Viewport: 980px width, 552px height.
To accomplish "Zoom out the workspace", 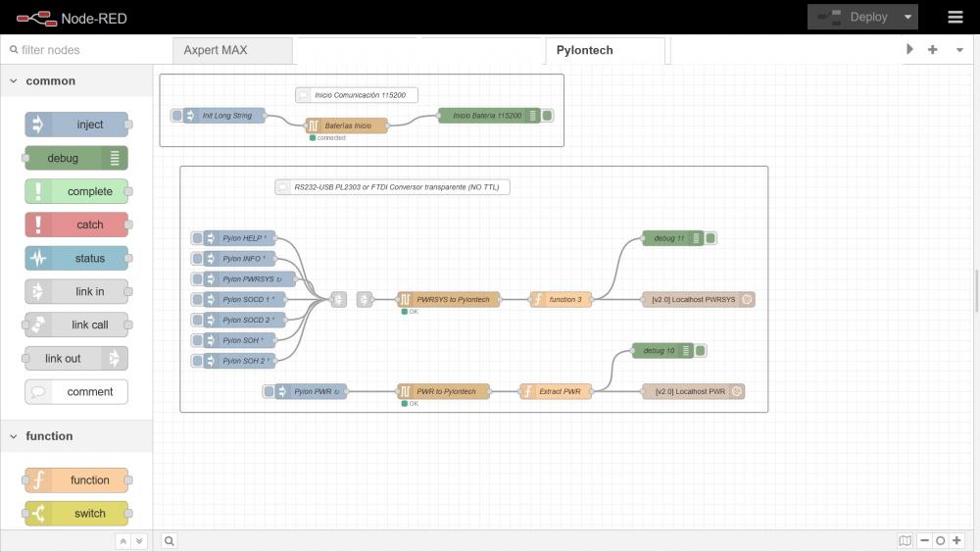I will pos(924,541).
